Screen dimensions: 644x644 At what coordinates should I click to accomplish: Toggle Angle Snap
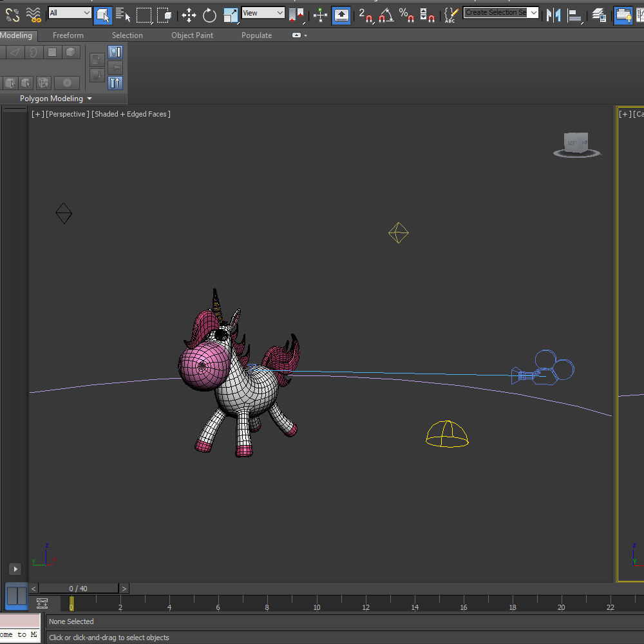pyautogui.click(x=386, y=15)
